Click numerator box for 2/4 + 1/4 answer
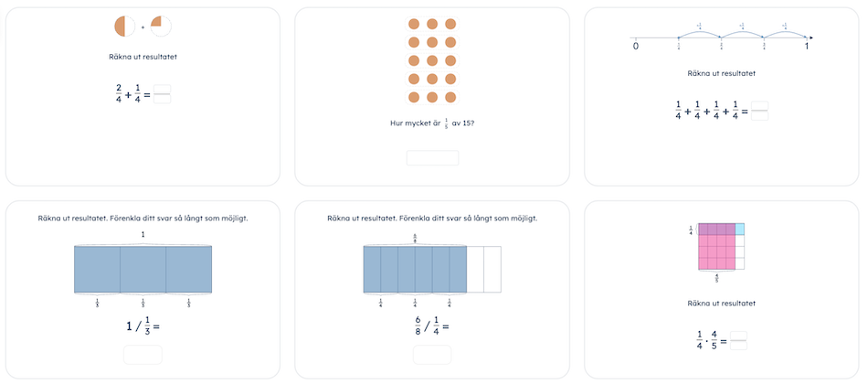This screenshot has height=384, width=868. tap(163, 89)
